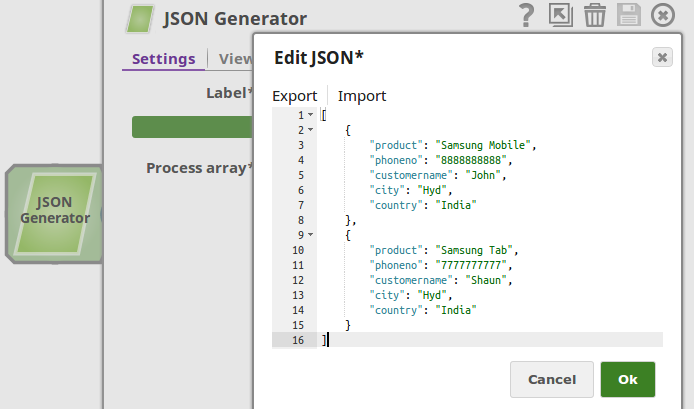Collapse the fold arrow at line 9
This screenshot has width=694, height=409.
pyautogui.click(x=311, y=235)
